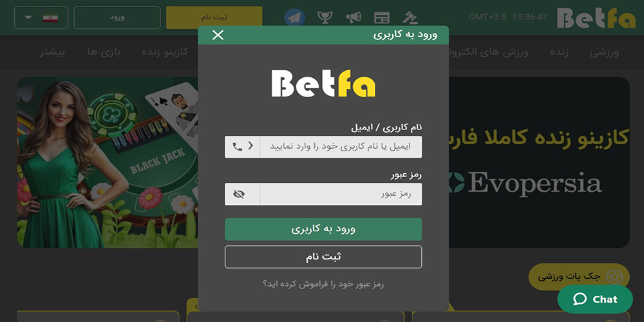The image size is (644, 322).
Task: Click the trophy tournaments icon
Action: click(x=325, y=17)
